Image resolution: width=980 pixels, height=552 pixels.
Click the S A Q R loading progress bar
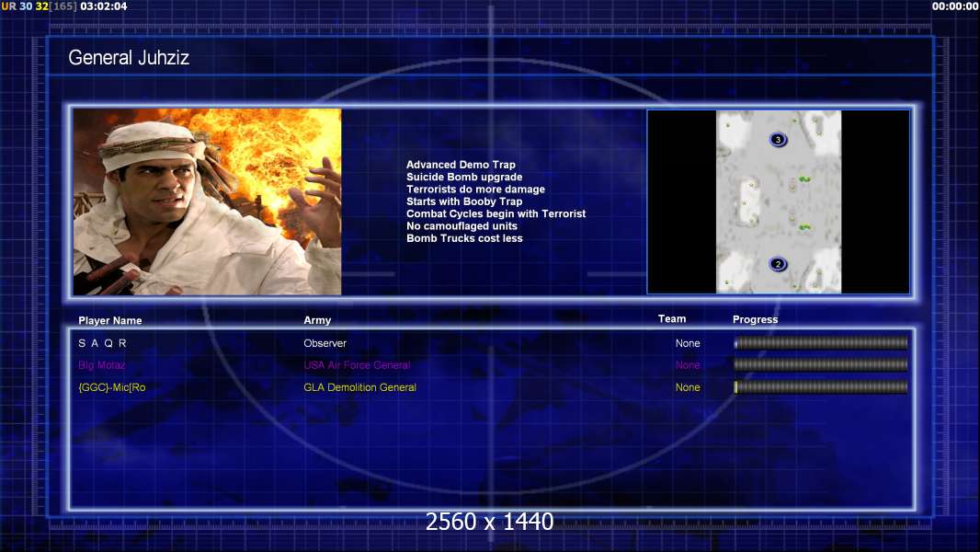pyautogui.click(x=821, y=342)
